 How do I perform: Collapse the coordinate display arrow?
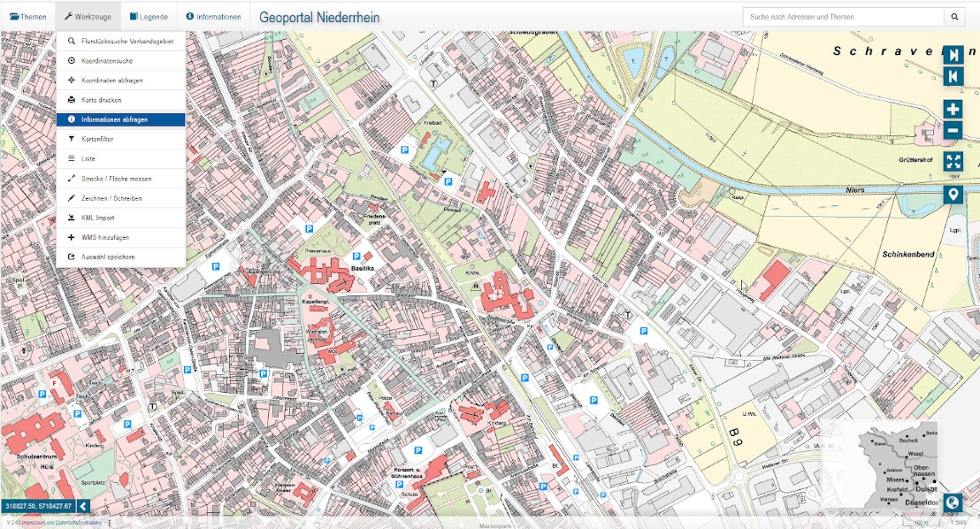tap(82, 506)
